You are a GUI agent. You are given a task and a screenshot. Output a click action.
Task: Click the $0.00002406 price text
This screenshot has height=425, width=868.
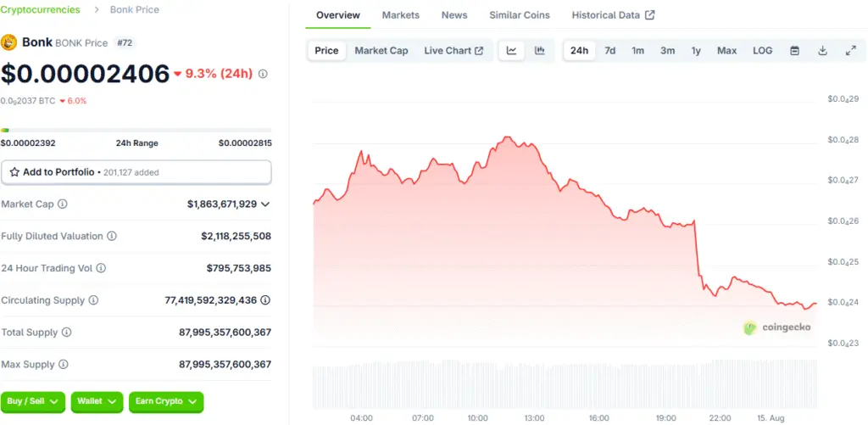pos(86,74)
